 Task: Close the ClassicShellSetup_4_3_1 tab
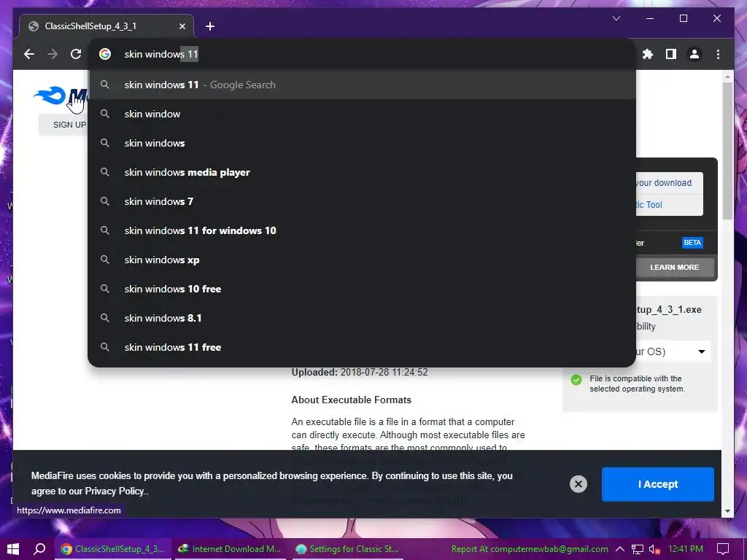182,26
